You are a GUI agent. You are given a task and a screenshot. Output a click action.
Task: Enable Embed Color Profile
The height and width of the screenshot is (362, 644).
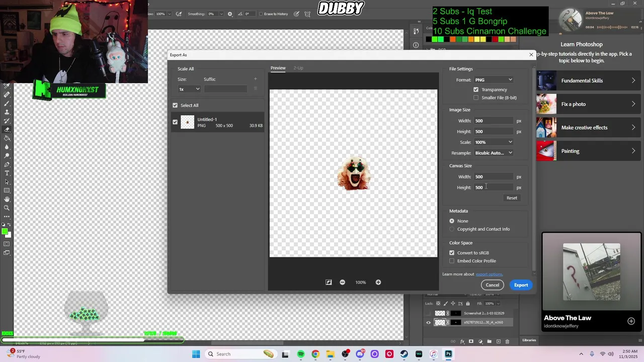[452, 261]
